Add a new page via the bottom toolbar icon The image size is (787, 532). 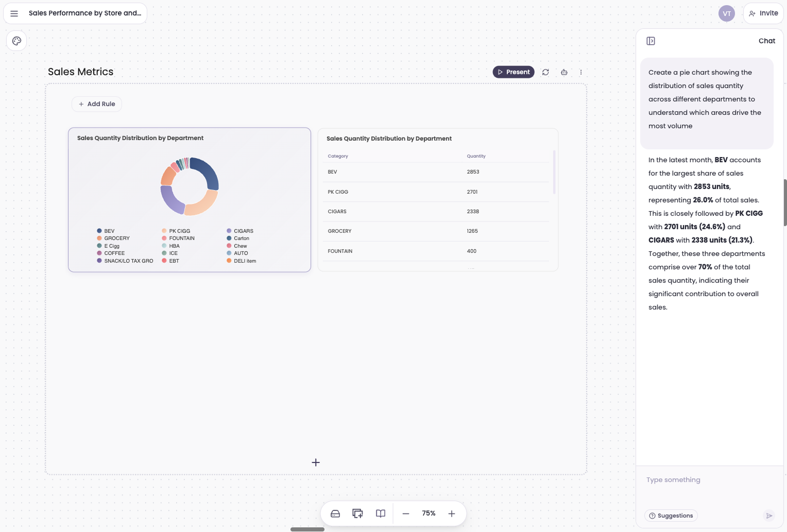click(357, 513)
